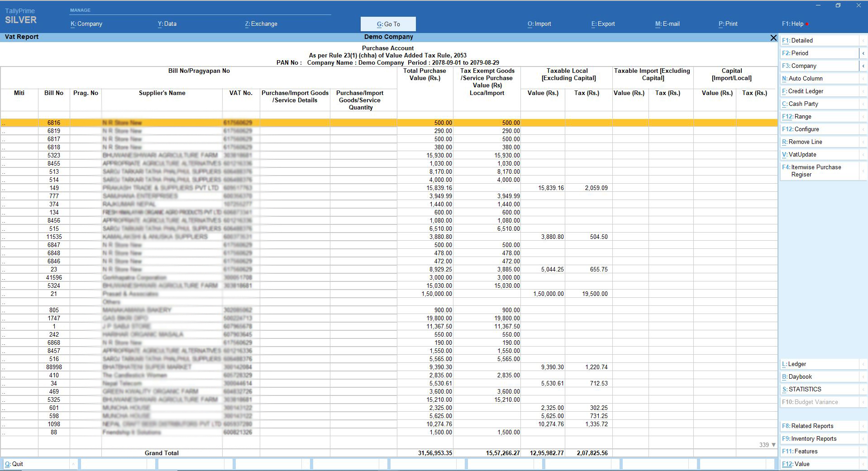Image resolution: width=868 pixels, height=471 pixels.
Task: Click the TallyPrime SILVER logo
Action: point(21,16)
